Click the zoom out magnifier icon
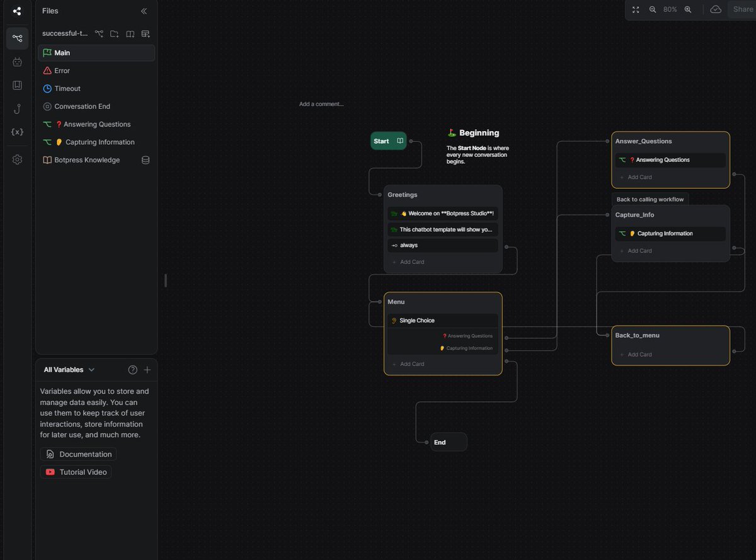Screen dimensions: 756x560 tap(653, 9)
